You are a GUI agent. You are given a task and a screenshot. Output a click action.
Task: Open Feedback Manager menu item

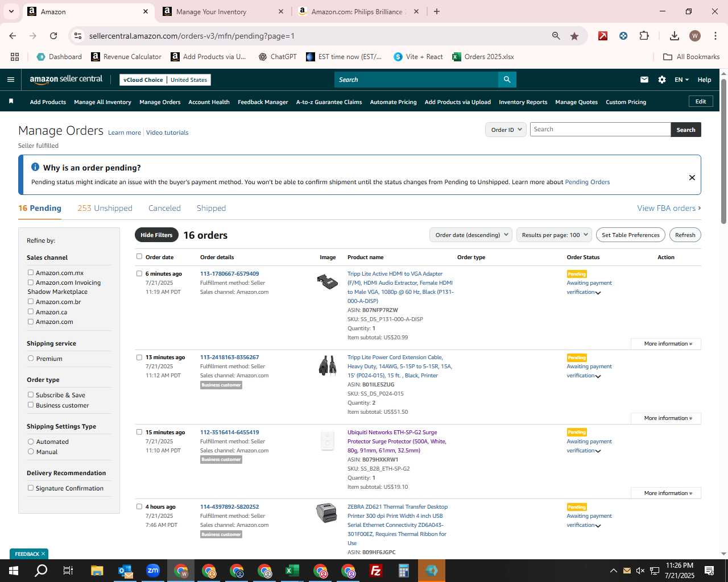point(263,102)
